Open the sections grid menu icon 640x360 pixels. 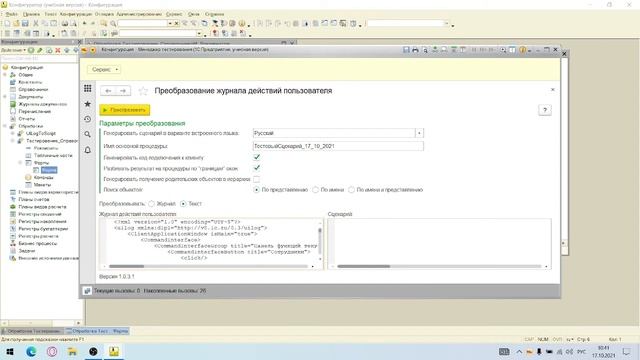88,89
